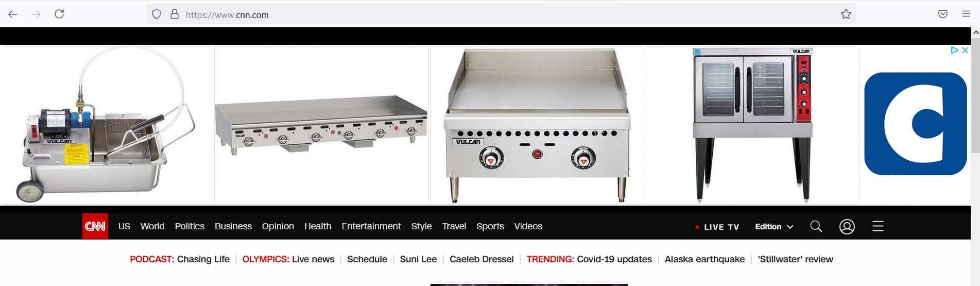Close the ad with X icon
Image resolution: width=980 pixels, height=286 pixels.
coord(966,50)
